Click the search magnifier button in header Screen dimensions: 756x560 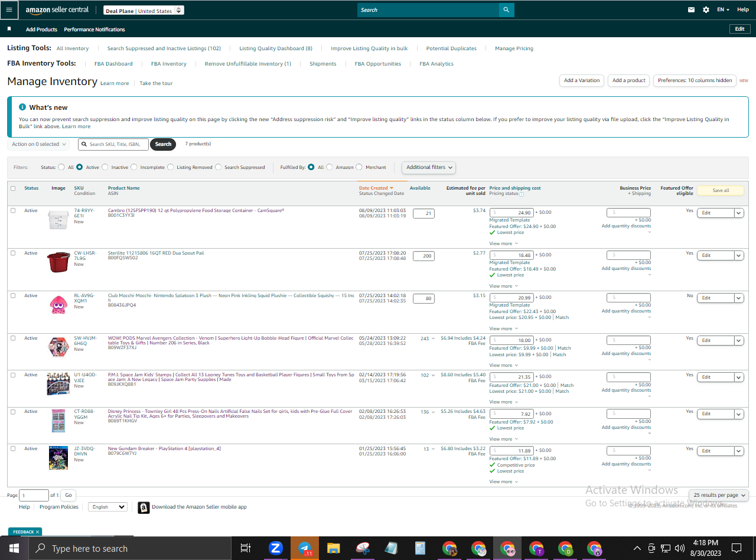tap(506, 10)
